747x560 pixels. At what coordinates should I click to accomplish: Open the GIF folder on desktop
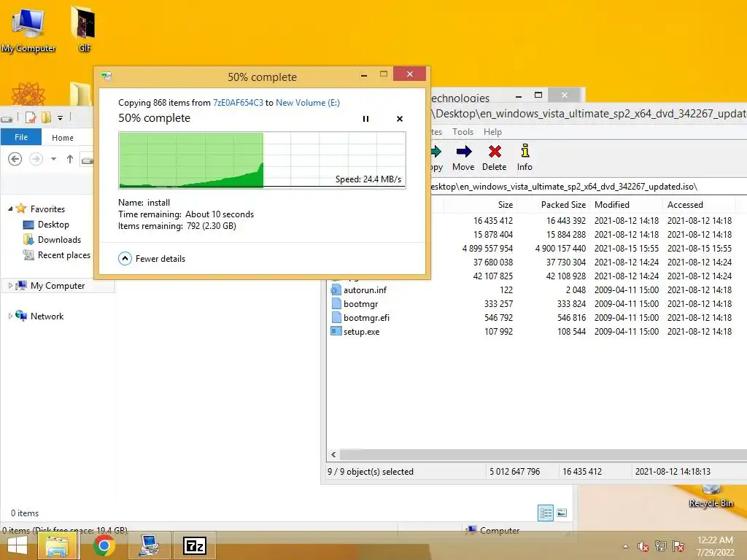pos(84,28)
